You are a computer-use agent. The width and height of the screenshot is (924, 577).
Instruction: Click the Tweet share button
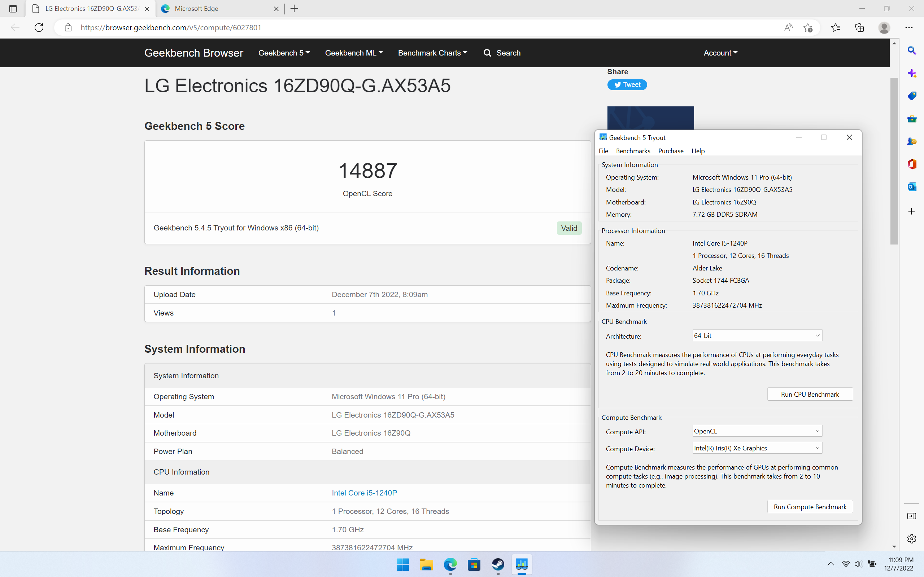[x=627, y=85]
